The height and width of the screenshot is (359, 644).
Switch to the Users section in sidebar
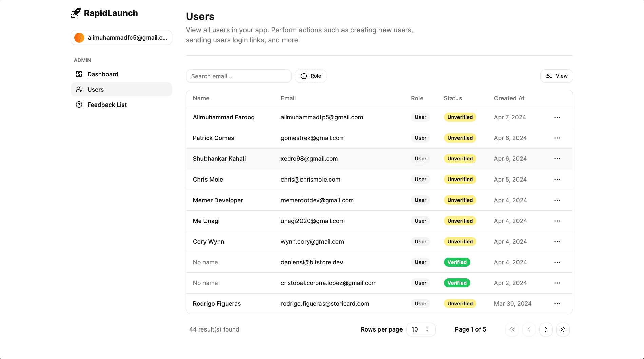click(95, 89)
